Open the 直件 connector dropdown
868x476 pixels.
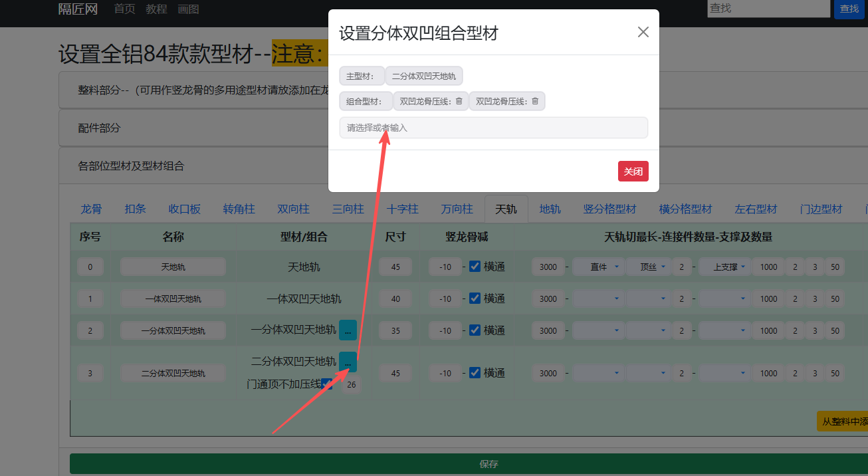tap(598, 267)
